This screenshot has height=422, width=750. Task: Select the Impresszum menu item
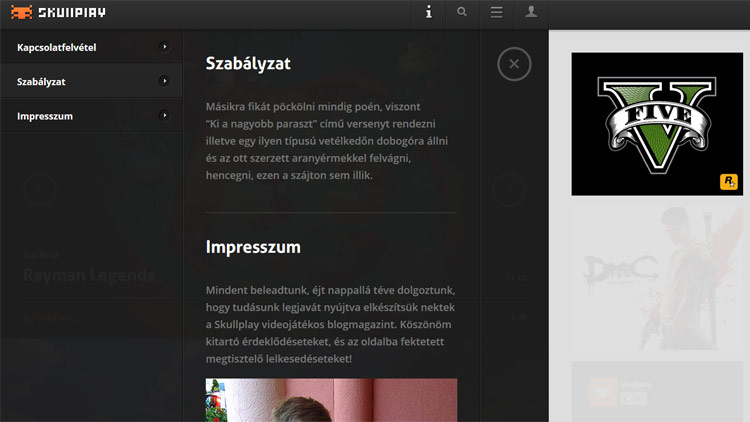[91, 116]
